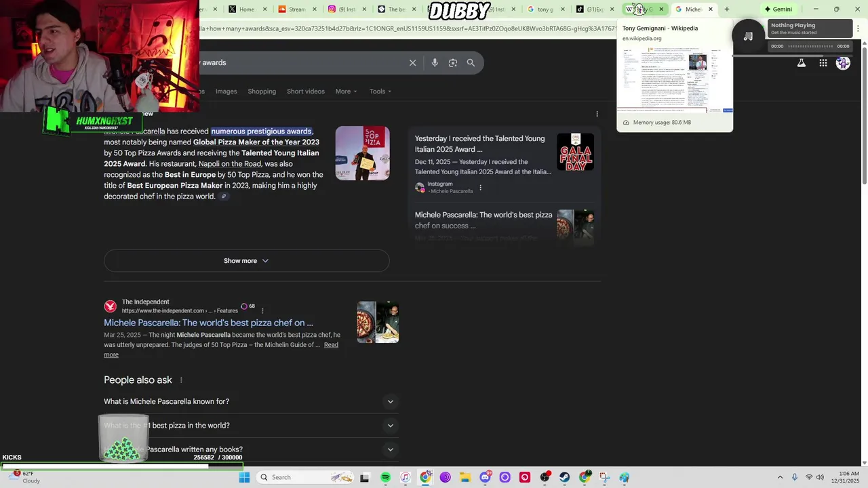Open People also ask options menu
Viewport: 868px width, 488px height.
181,380
